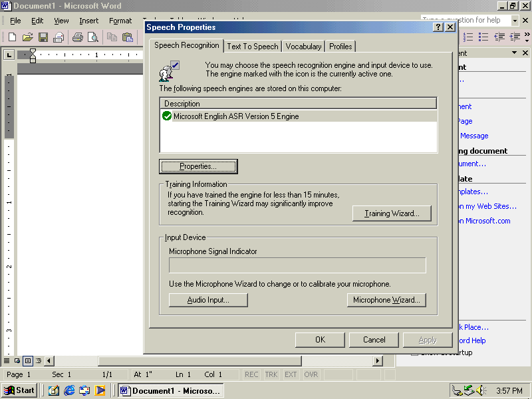Image resolution: width=532 pixels, height=399 pixels.
Task: Click the horizontal scrollbar left arrow
Action: click(49, 360)
